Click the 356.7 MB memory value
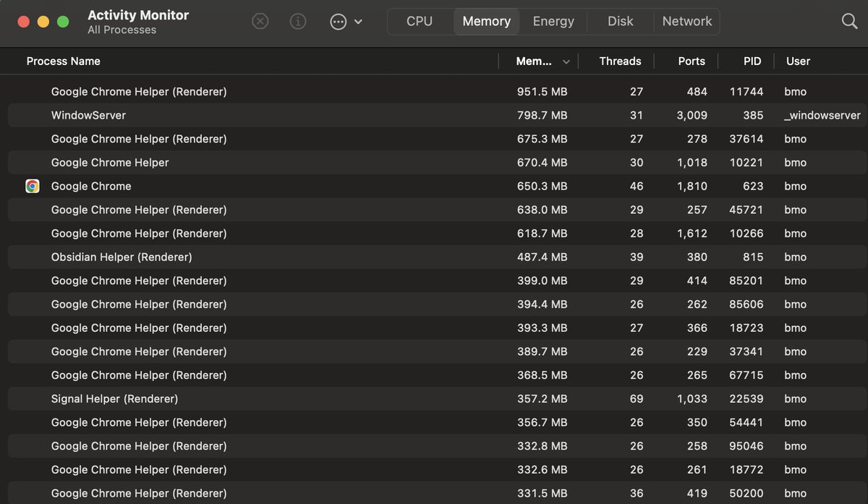This screenshot has height=504, width=868. coord(542,422)
